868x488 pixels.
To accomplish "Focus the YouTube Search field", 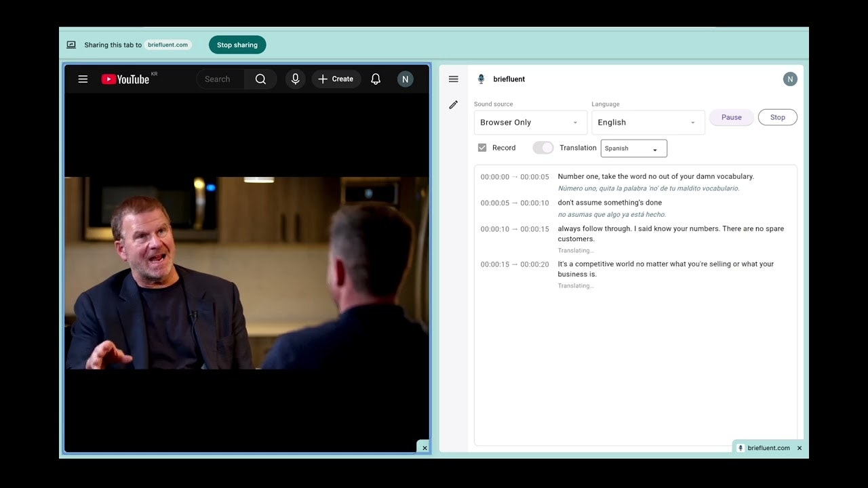I will point(220,79).
